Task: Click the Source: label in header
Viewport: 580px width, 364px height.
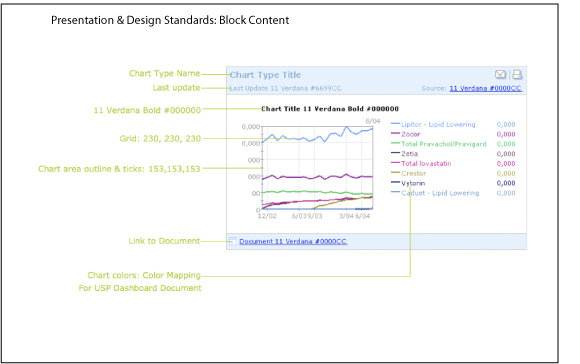Action: click(x=434, y=88)
